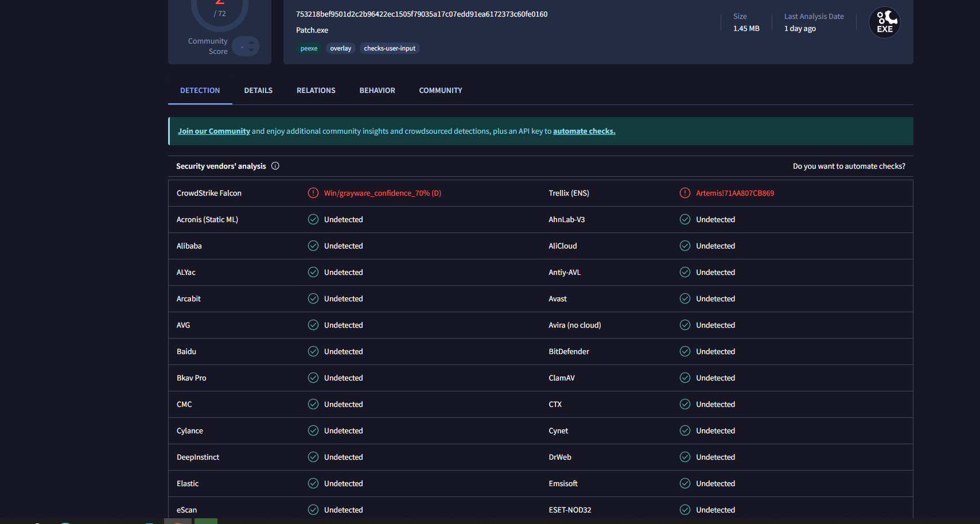Click the 1 day ago analysis date
Image resolution: width=980 pixels, height=524 pixels.
click(800, 28)
